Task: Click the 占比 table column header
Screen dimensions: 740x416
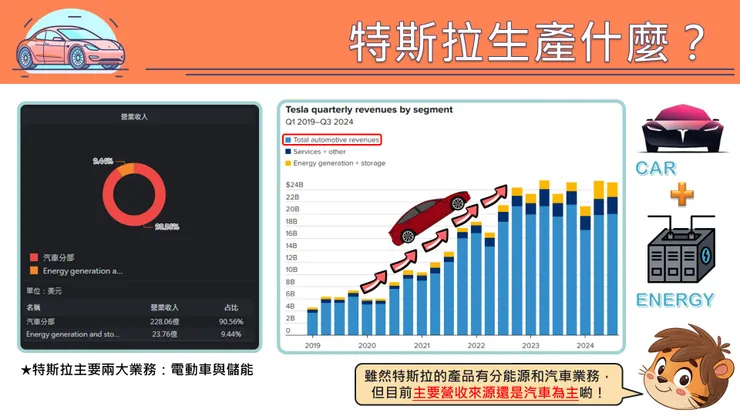Action: pyautogui.click(x=231, y=307)
